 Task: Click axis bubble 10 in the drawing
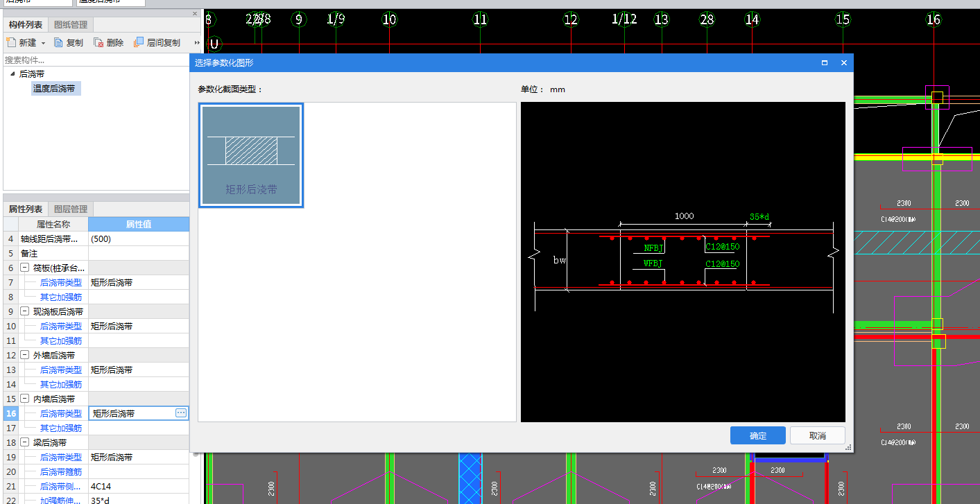click(390, 19)
